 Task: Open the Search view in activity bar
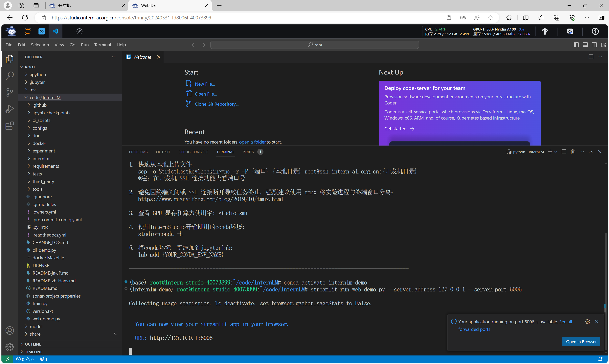tap(10, 76)
